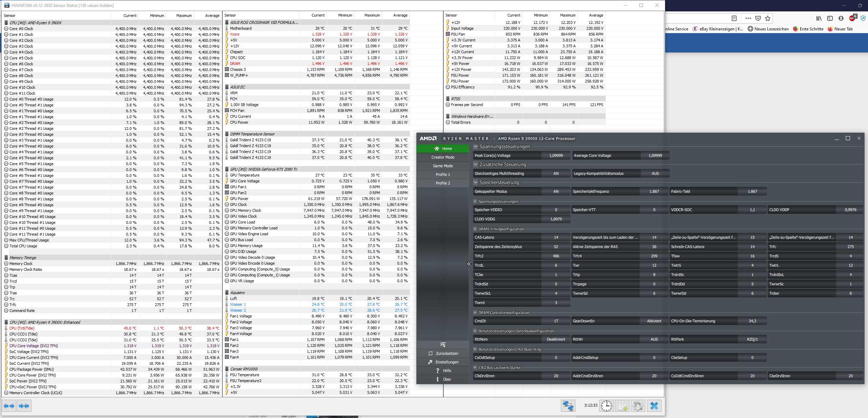Open the eBay Kleinanzeigen bookmark
Viewport: 868px width, 418px height.
(718, 29)
